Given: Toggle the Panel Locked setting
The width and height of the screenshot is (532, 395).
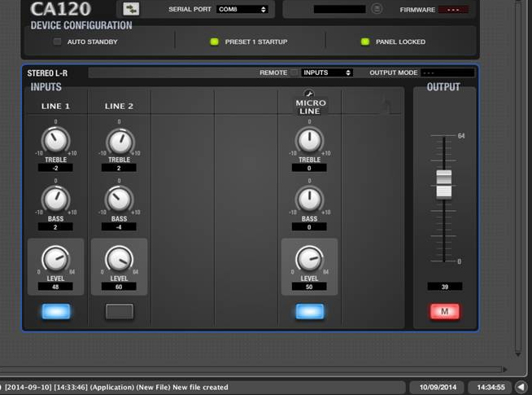Looking at the screenshot, I should click(x=365, y=42).
